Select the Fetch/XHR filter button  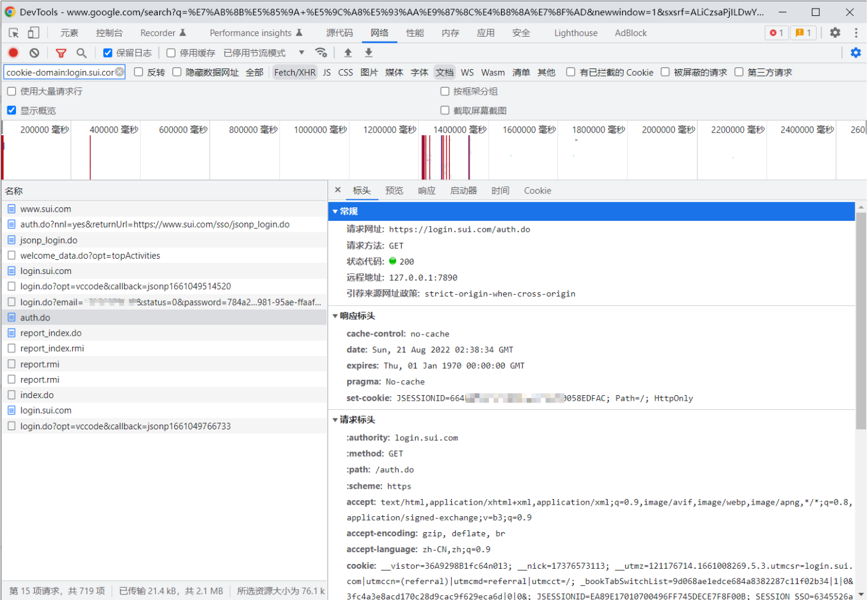pos(295,73)
